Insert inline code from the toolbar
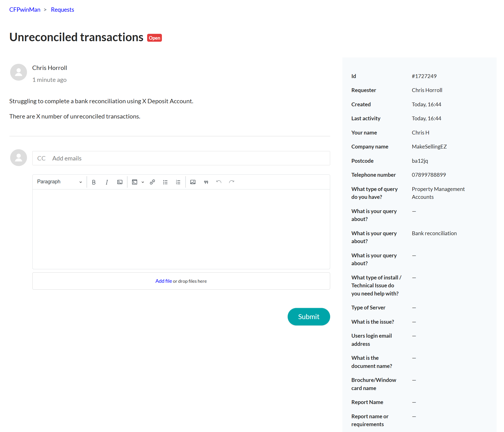The image size is (504, 432). click(120, 182)
